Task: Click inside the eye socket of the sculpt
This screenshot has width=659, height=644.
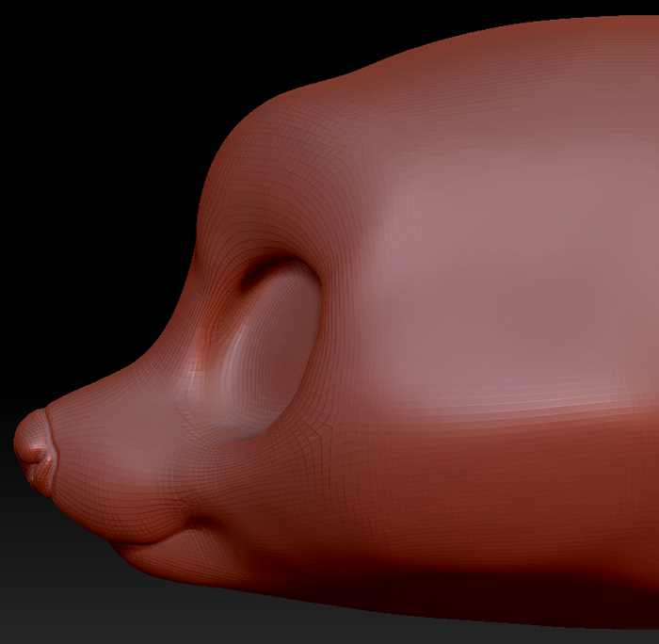Action: pos(273,351)
